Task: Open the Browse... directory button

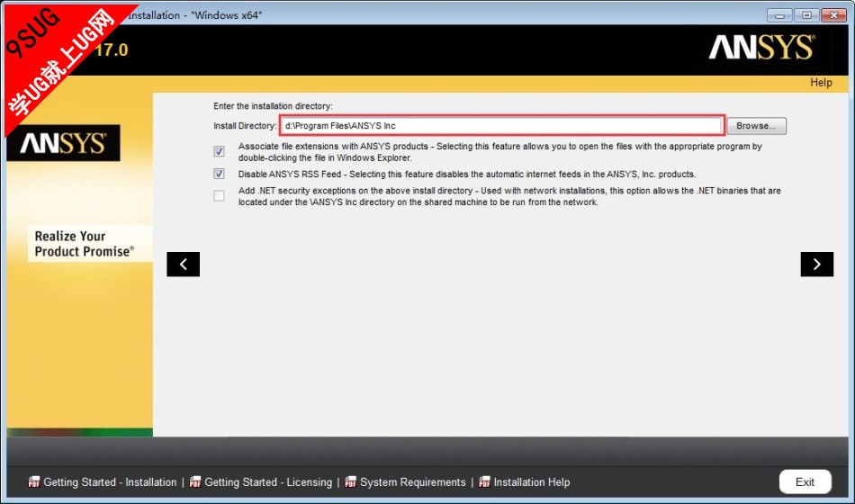Action: click(756, 126)
